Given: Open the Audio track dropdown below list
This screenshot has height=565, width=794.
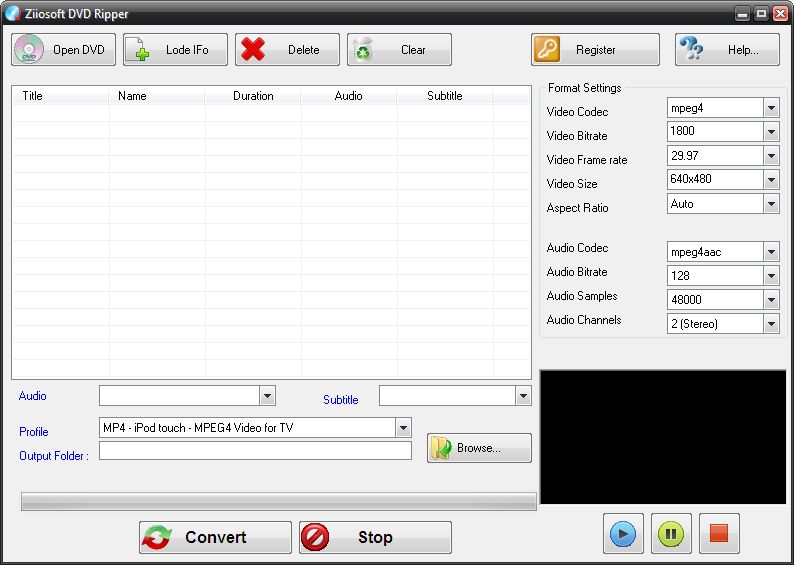Looking at the screenshot, I should point(267,396).
